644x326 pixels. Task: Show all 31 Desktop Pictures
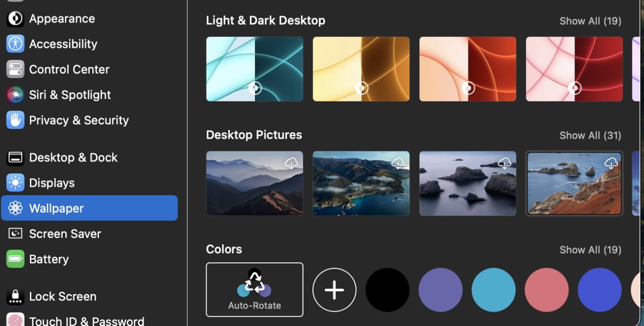(590, 135)
